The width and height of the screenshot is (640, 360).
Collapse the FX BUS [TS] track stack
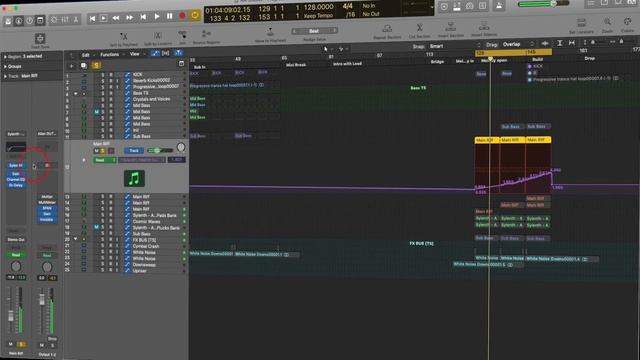point(76,239)
